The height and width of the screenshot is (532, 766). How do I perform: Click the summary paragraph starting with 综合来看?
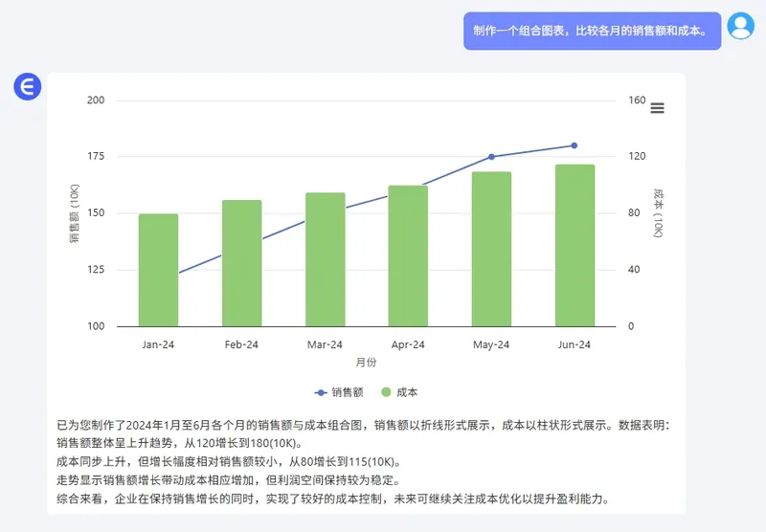(x=332, y=499)
